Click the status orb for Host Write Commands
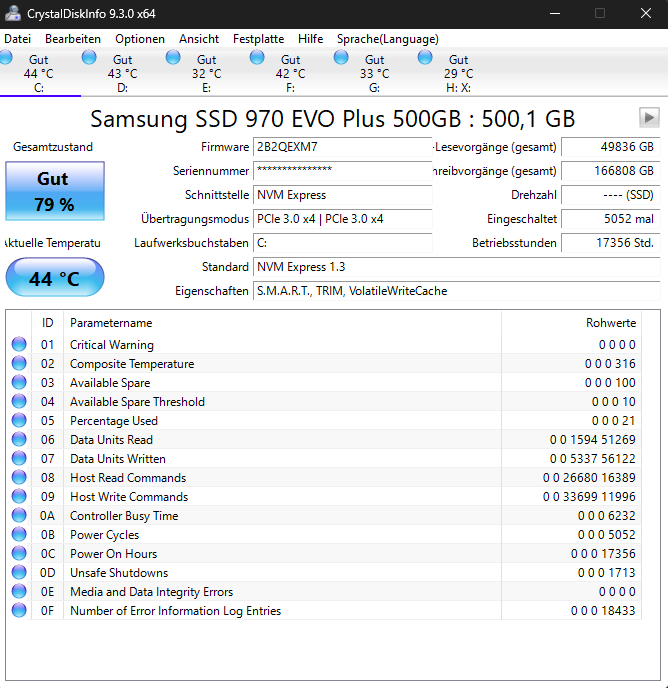This screenshot has height=688, width=668. click(x=19, y=497)
